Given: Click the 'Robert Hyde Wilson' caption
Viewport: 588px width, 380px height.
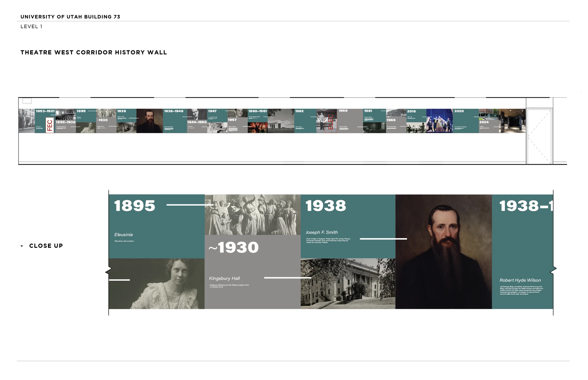Looking at the screenshot, I should (520, 280).
